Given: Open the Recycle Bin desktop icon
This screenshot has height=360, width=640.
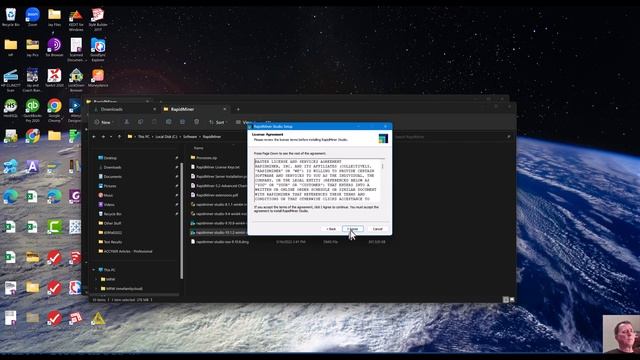Looking at the screenshot, I should (11, 17).
